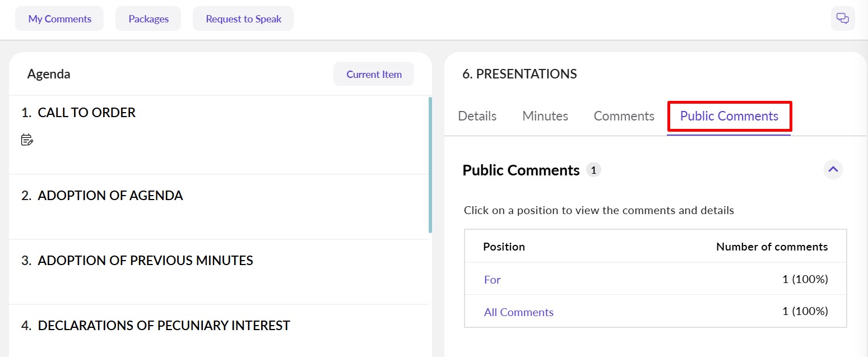Click the Public Comments count badge
This screenshot has height=357, width=868.
(593, 170)
